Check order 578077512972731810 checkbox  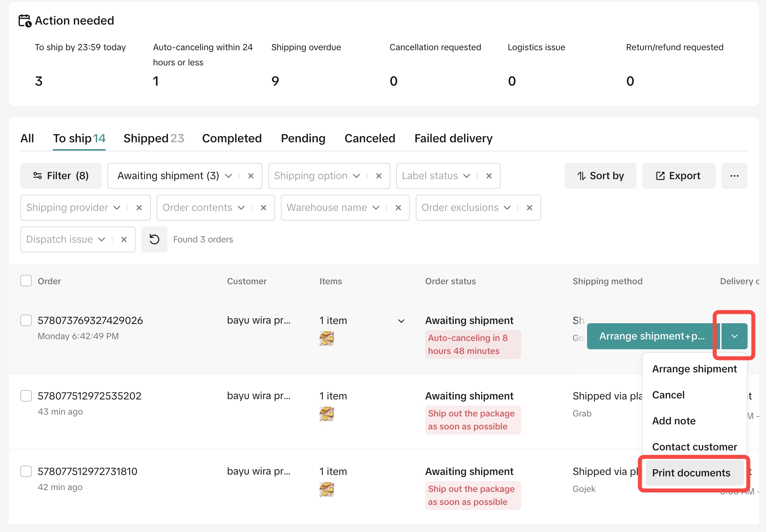[x=26, y=471]
